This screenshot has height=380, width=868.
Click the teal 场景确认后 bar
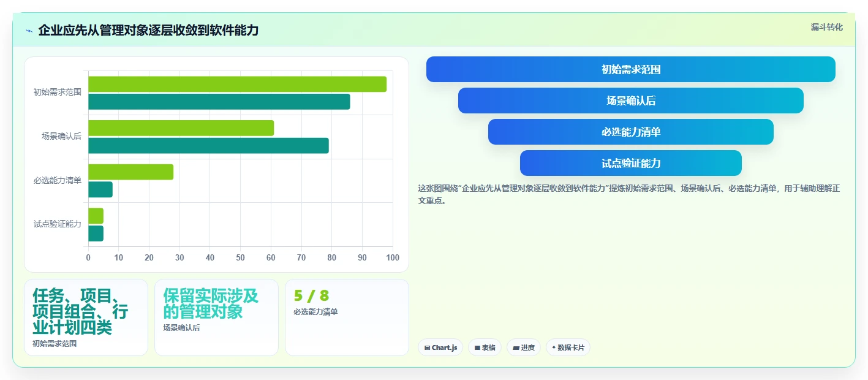coord(209,146)
